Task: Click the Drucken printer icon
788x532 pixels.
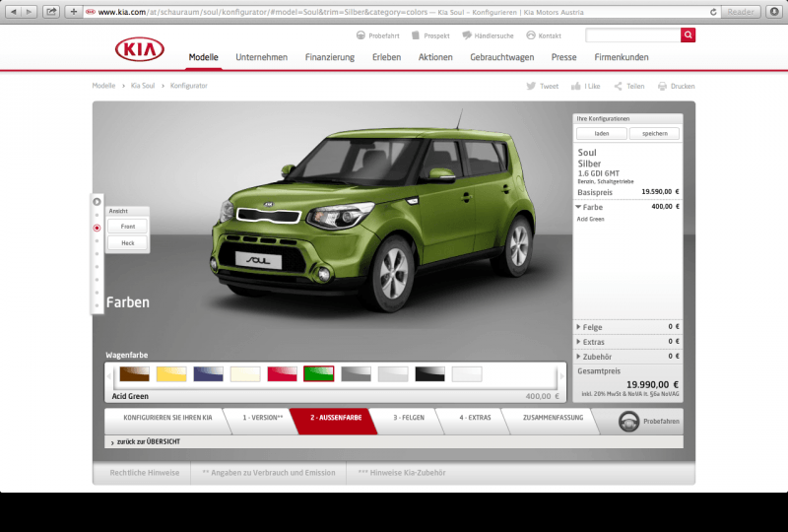Action: click(662, 86)
